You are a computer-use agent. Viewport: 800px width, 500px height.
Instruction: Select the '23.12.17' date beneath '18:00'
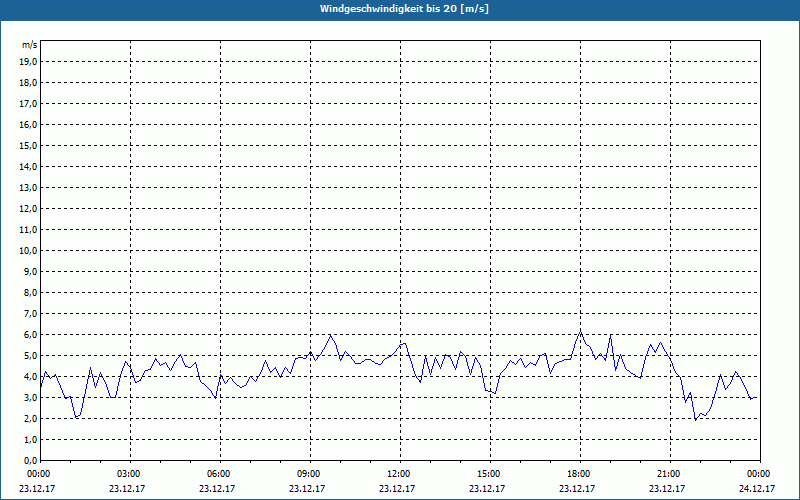[577, 488]
